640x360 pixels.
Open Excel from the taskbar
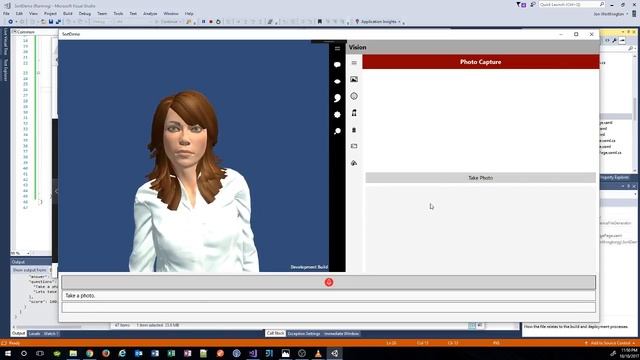[x=171, y=353]
